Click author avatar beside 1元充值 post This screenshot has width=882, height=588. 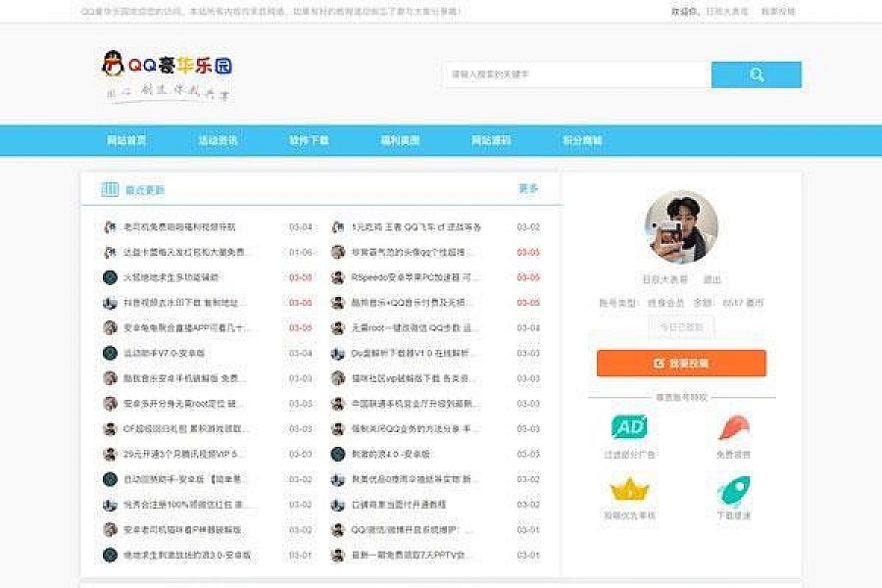(337, 226)
